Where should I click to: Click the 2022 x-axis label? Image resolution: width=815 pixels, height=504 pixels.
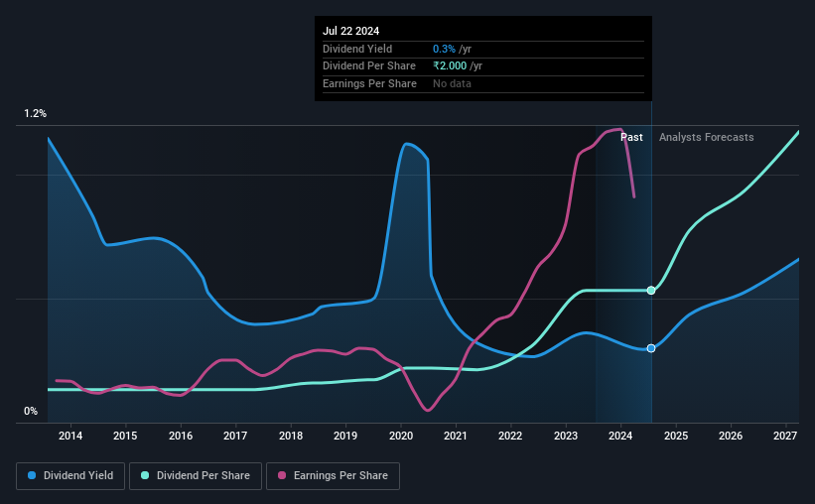coord(510,436)
